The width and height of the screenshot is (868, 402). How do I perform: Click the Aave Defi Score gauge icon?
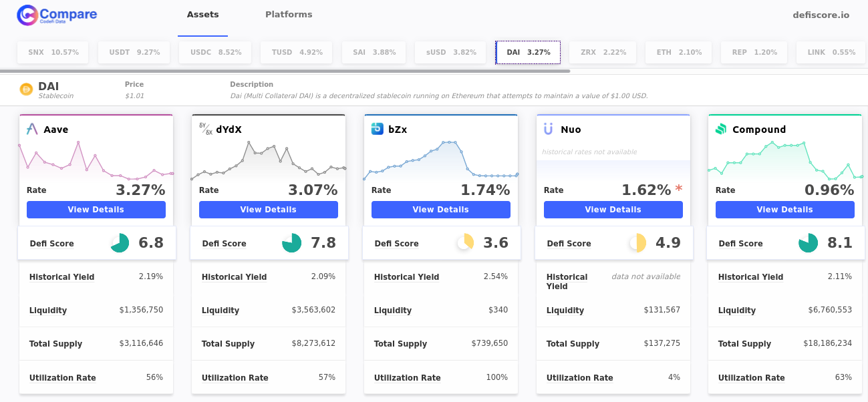coord(119,242)
